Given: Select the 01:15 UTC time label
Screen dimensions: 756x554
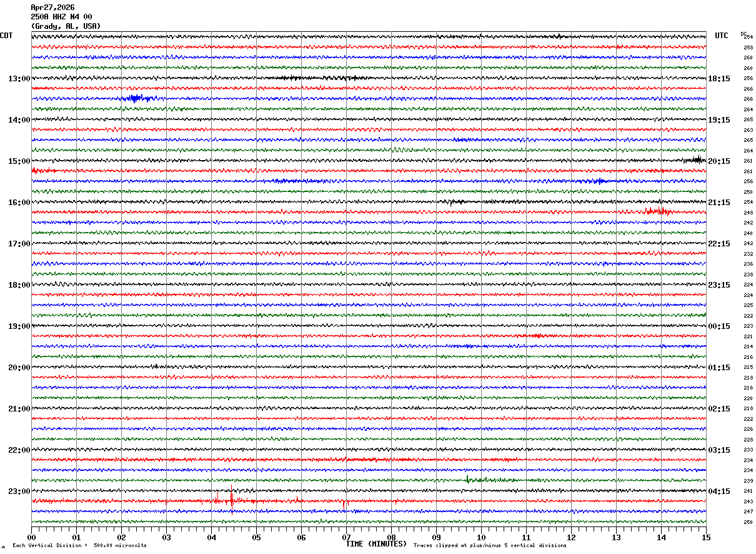Looking at the screenshot, I should 719,368.
